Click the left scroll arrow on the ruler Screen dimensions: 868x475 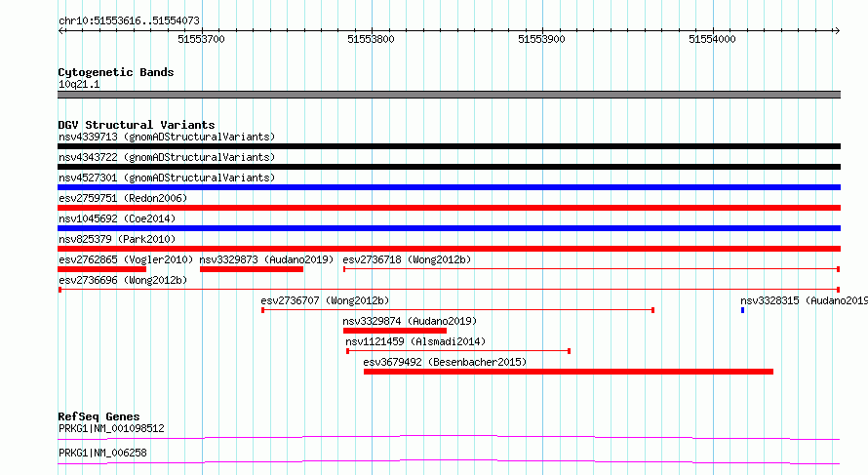click(60, 30)
